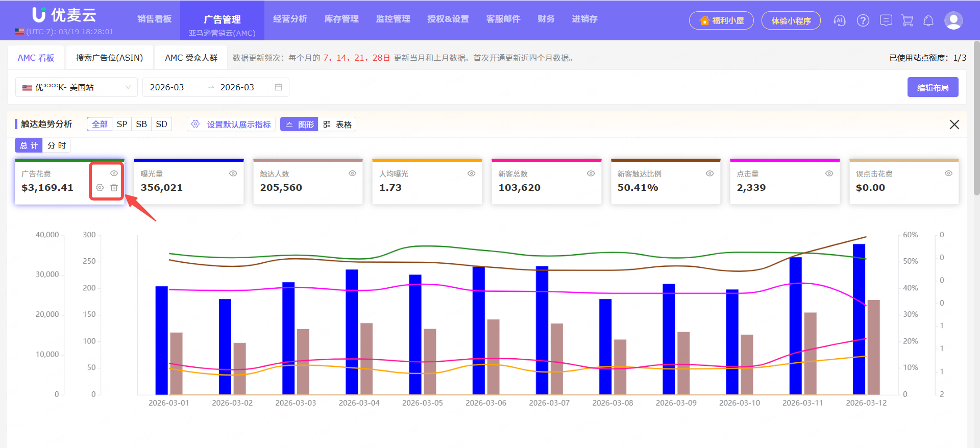Click 设置默认展示指标 link

pyautogui.click(x=238, y=125)
